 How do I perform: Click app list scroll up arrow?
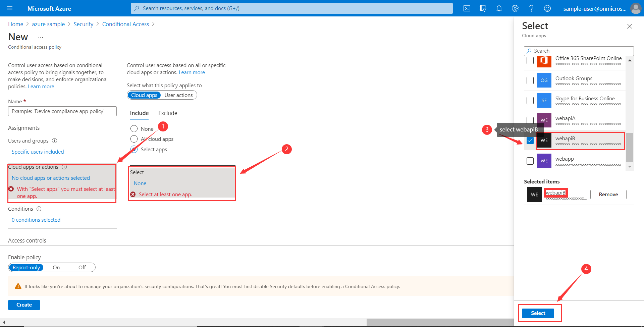(630, 61)
